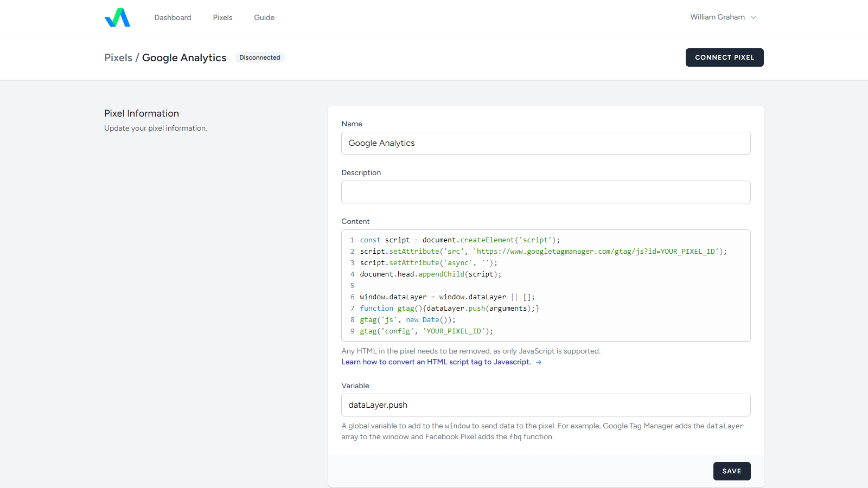Open the Guide page from the navbar
Viewport: 868px width, 488px height.
pos(264,17)
